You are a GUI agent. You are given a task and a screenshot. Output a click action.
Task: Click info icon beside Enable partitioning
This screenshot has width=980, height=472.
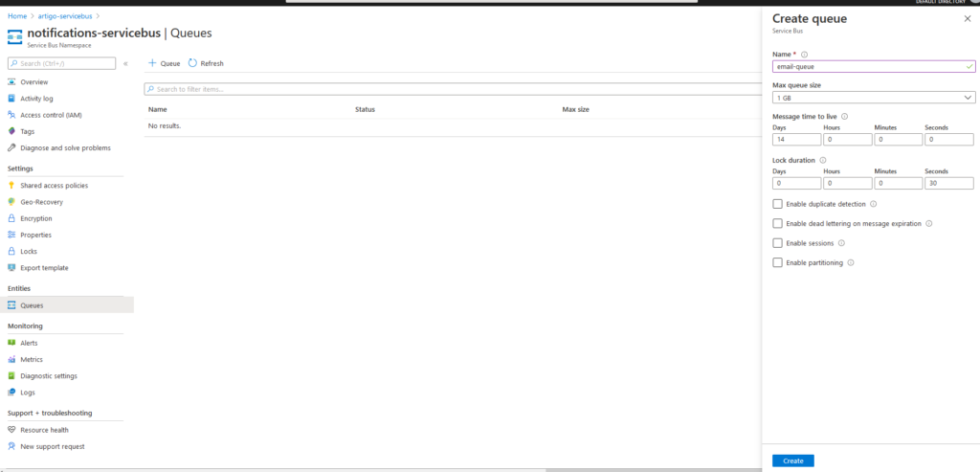[x=851, y=262]
